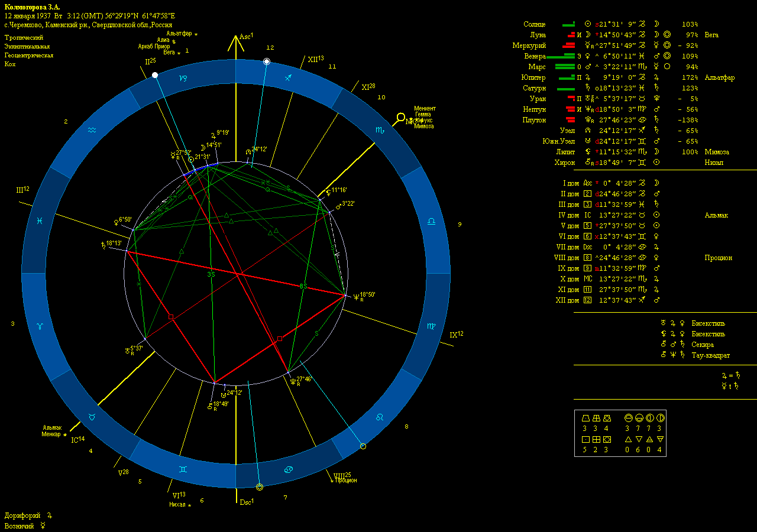The width and height of the screenshot is (757, 532).
Task: Click Pluto red strength bar
Action: point(570,120)
